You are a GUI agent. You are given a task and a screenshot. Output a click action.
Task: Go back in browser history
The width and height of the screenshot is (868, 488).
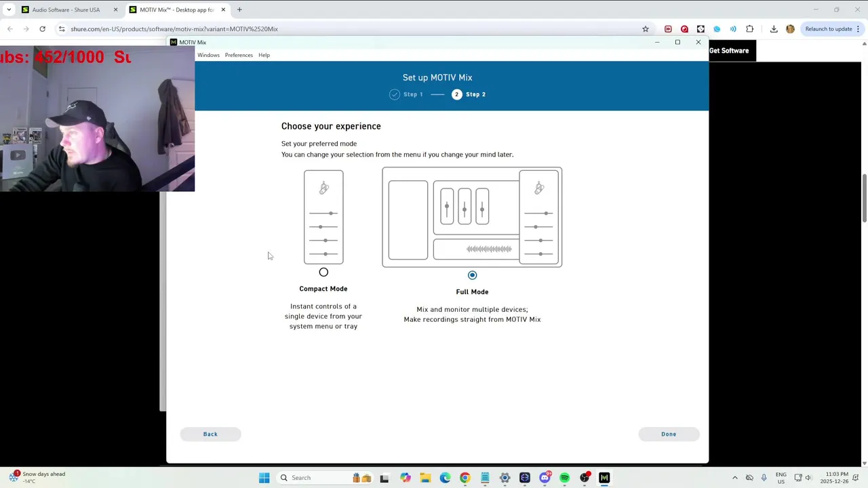pyautogui.click(x=9, y=28)
